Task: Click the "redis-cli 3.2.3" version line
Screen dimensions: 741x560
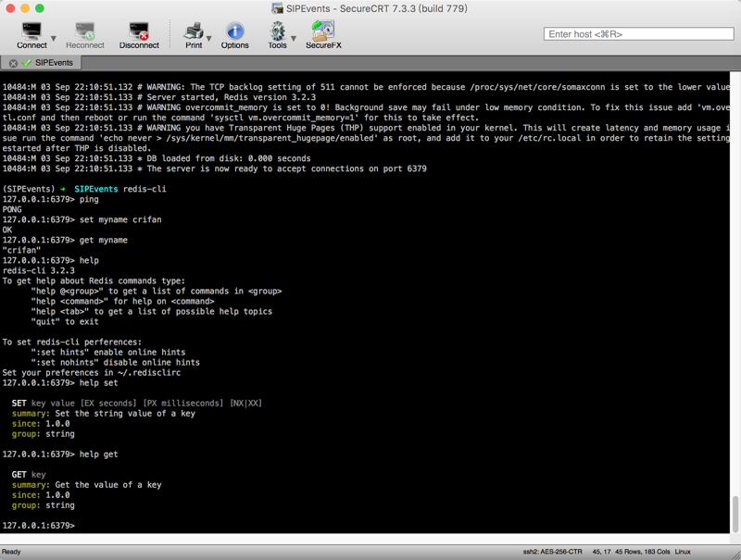Action: (x=39, y=270)
